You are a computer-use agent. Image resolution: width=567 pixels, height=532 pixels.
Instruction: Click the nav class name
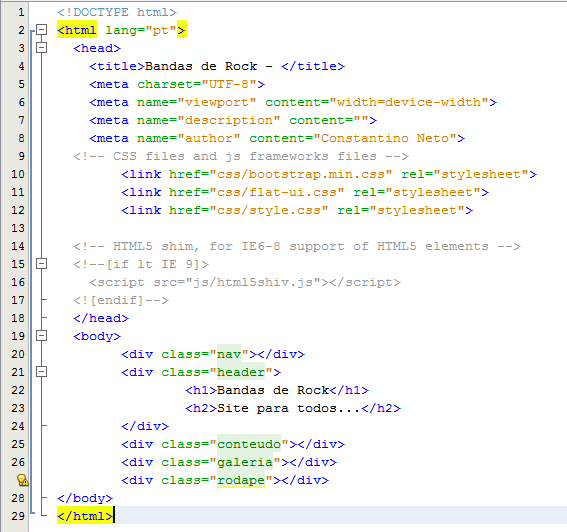coord(229,354)
